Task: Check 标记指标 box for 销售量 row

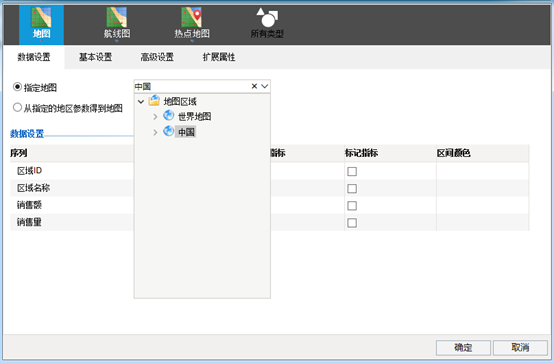Action: click(352, 223)
